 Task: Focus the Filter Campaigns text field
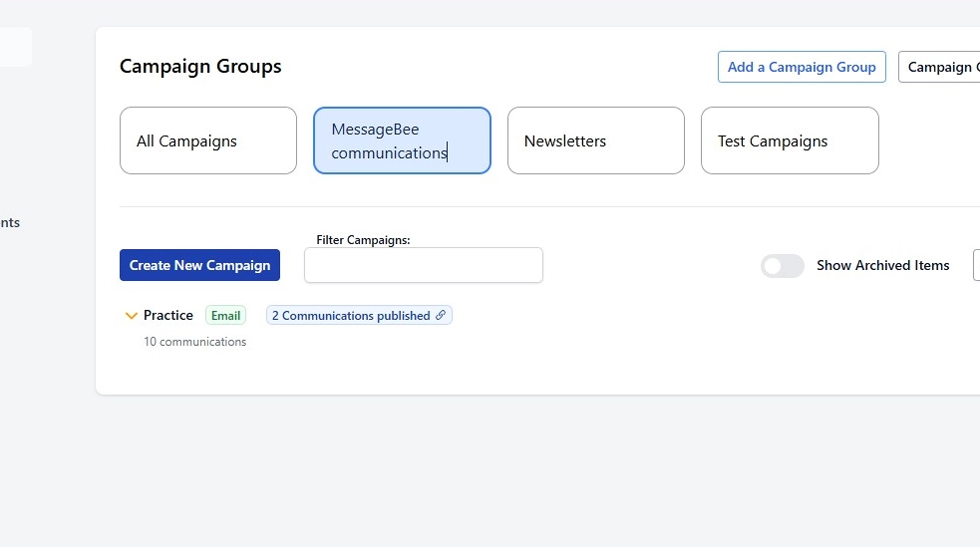point(424,266)
